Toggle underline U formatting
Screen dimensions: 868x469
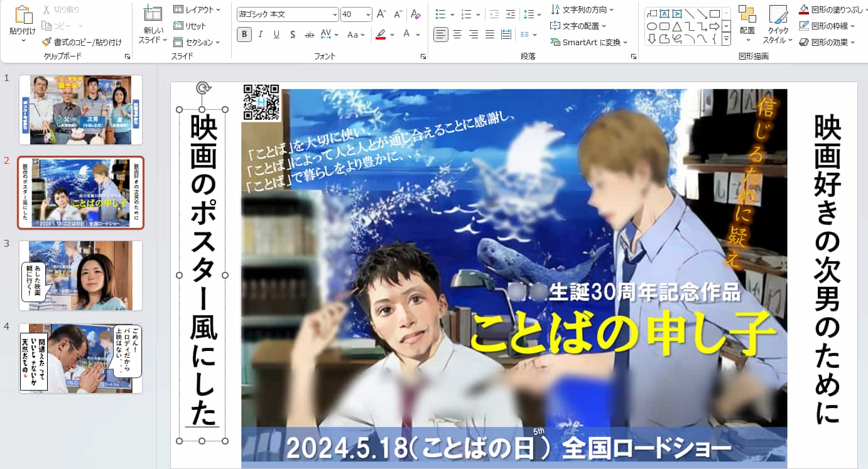tap(276, 35)
